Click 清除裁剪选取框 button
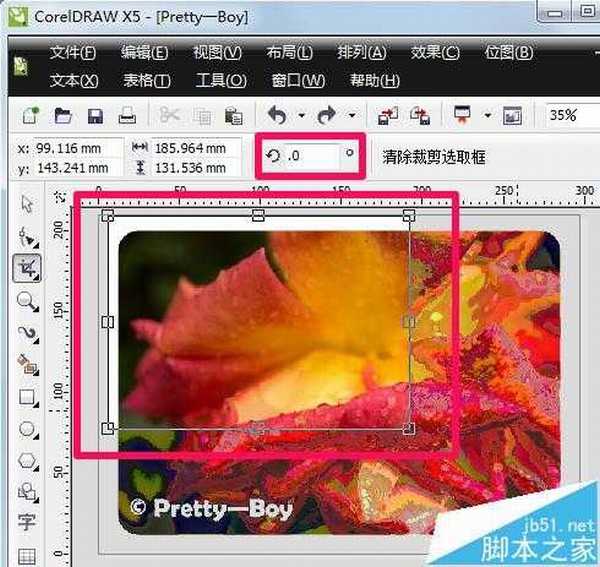 pos(434,157)
